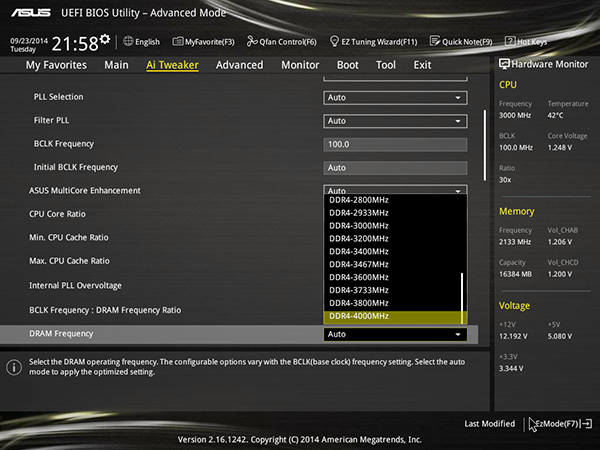This screenshot has height=450, width=600.
Task: Expand the Filter PLL dropdown
Action: 395,121
